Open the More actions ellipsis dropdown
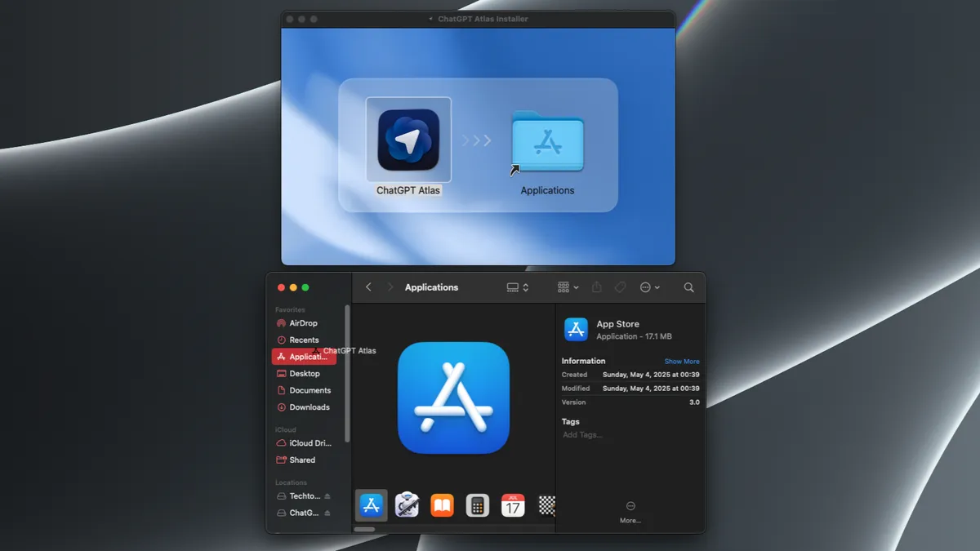The height and width of the screenshot is (551, 980). tap(649, 287)
